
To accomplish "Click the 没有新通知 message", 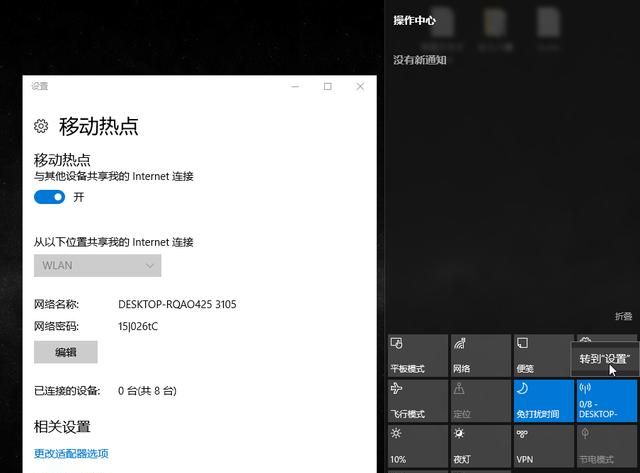I will (x=420, y=60).
